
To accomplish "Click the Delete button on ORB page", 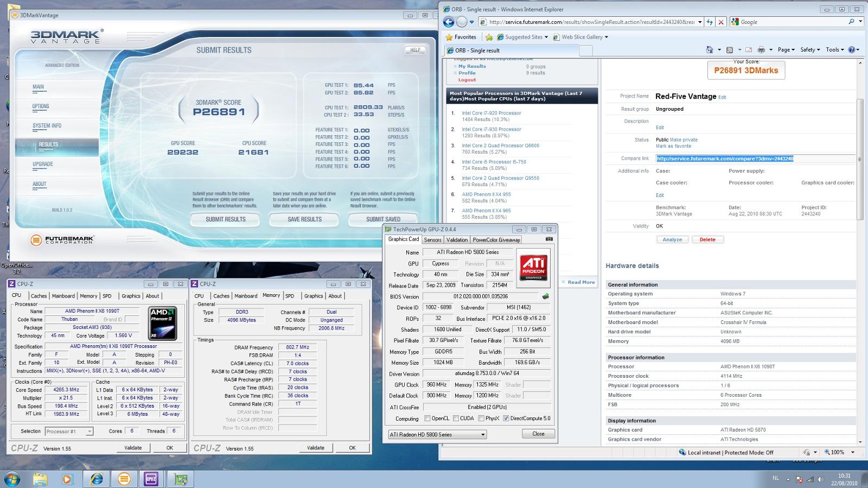I will (707, 239).
